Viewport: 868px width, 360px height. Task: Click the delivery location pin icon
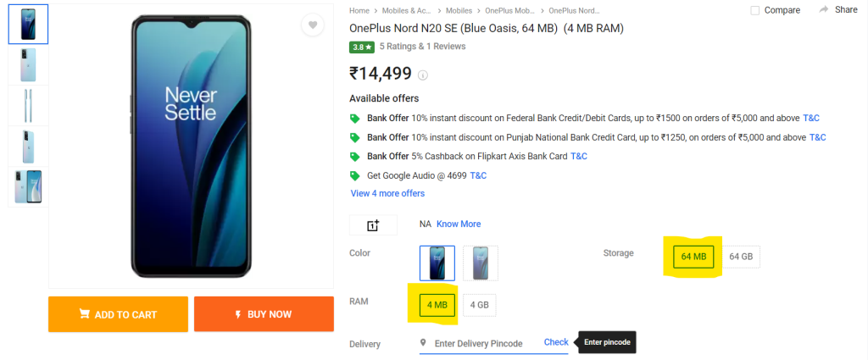pos(424,343)
